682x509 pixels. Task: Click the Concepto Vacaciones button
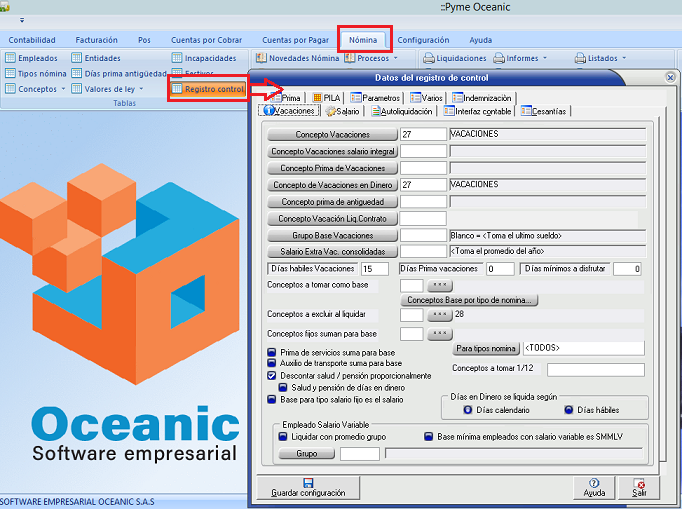[332, 134]
